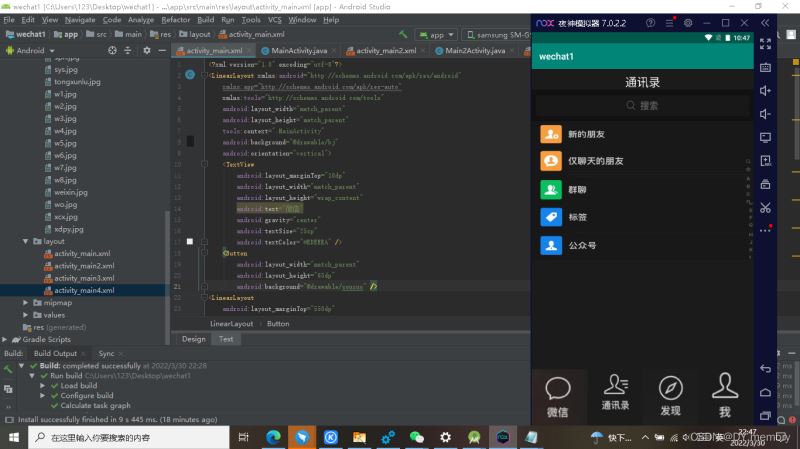
Task: Click the Make Project hammer icon
Action: tap(403, 35)
